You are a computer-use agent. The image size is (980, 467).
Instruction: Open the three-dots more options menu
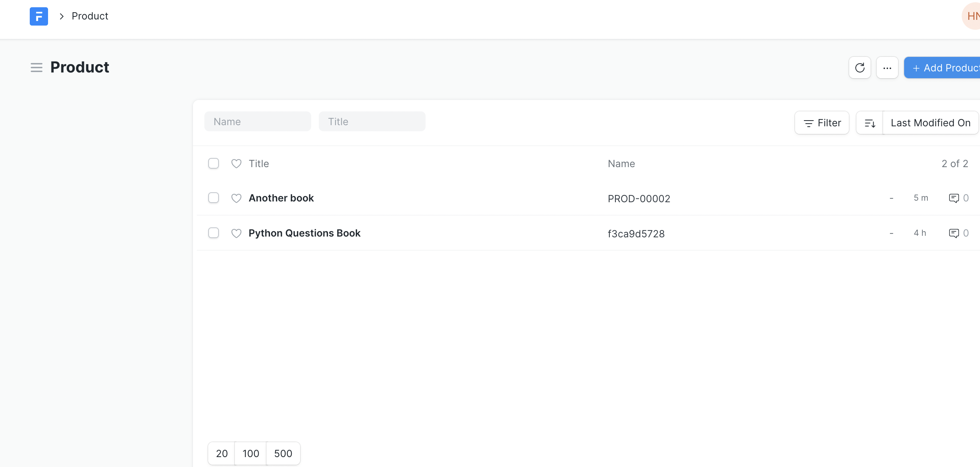click(x=887, y=68)
